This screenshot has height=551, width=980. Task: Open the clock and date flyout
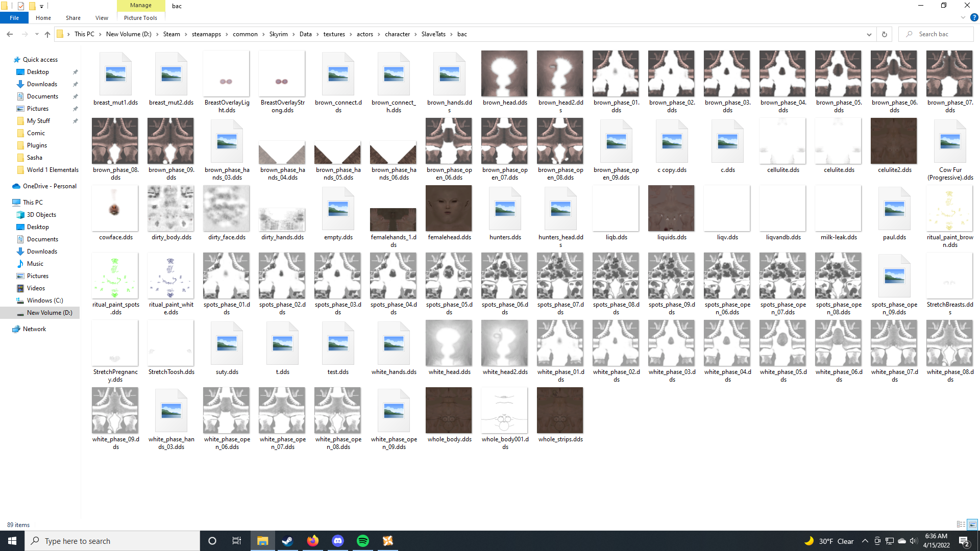point(936,541)
